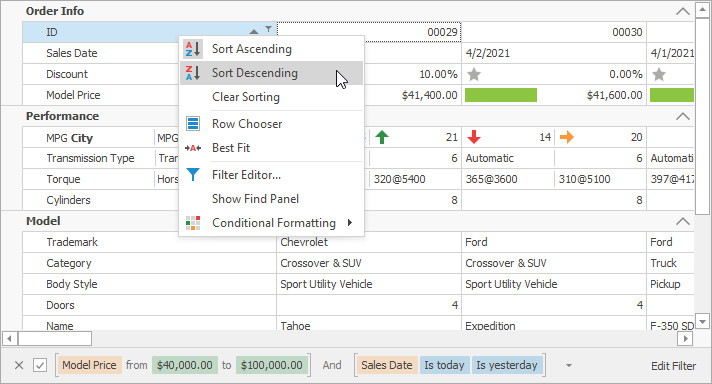Open Row Chooser from the context menu
The image size is (712, 384).
tap(272, 124)
